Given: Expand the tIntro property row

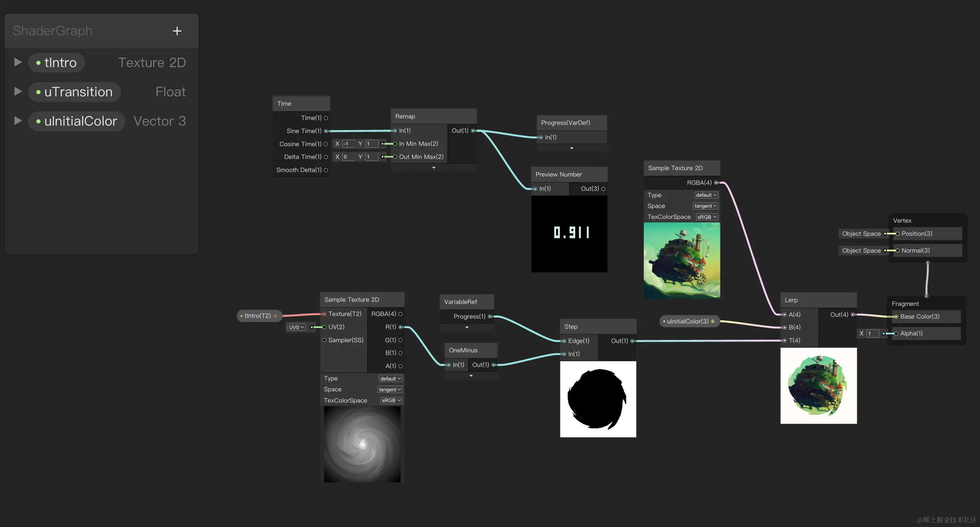Looking at the screenshot, I should point(18,62).
